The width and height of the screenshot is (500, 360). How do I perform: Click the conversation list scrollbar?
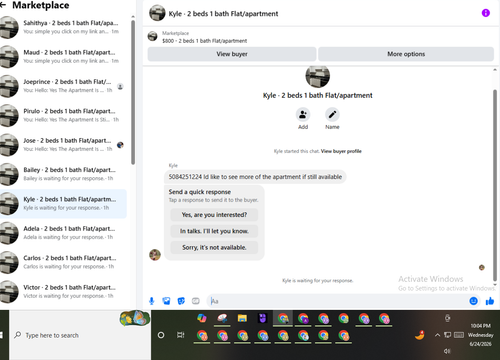click(x=133, y=93)
